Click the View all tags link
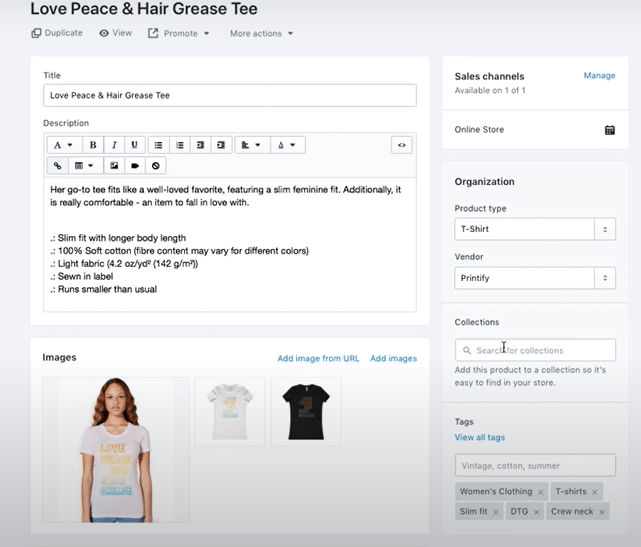This screenshot has height=547, width=641. tap(480, 437)
